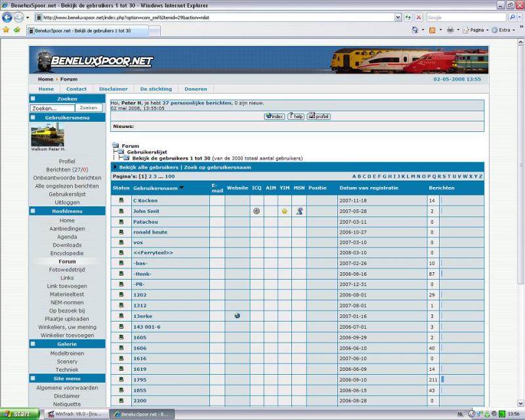Click the IE Back navigation button

click(x=7, y=17)
